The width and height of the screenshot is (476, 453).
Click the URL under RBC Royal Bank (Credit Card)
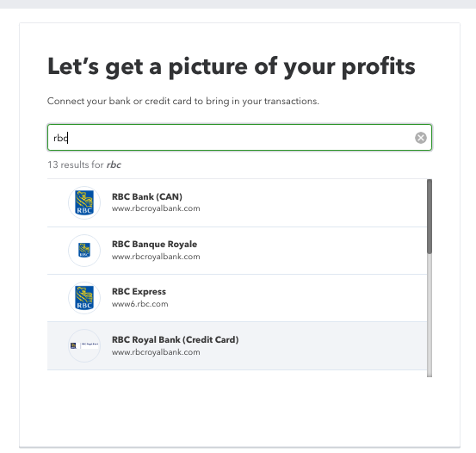156,352
